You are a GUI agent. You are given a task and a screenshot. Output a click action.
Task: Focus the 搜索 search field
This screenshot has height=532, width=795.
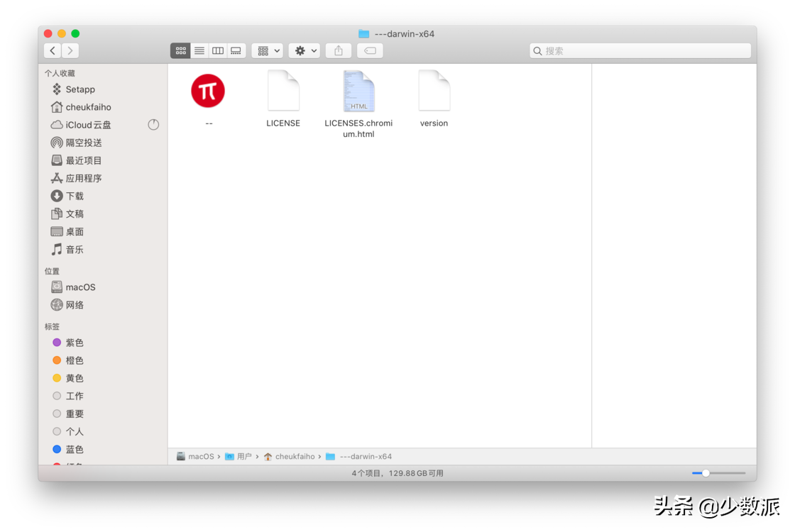[640, 50]
